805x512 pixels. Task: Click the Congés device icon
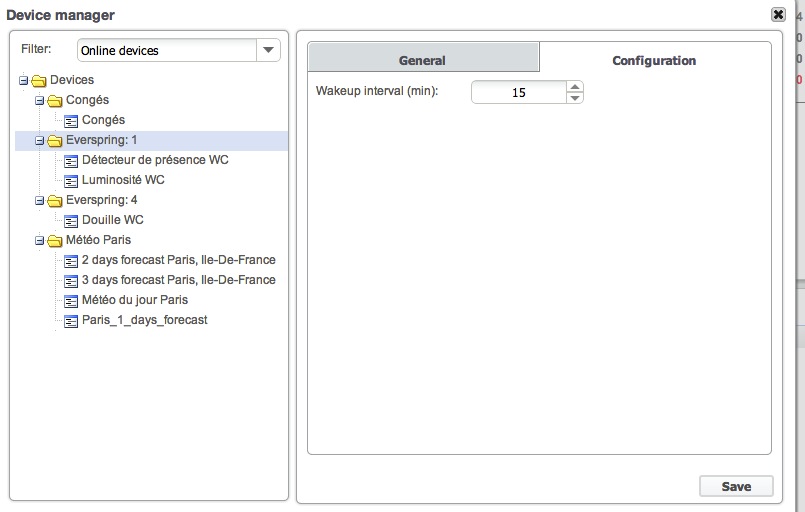[x=71, y=120]
